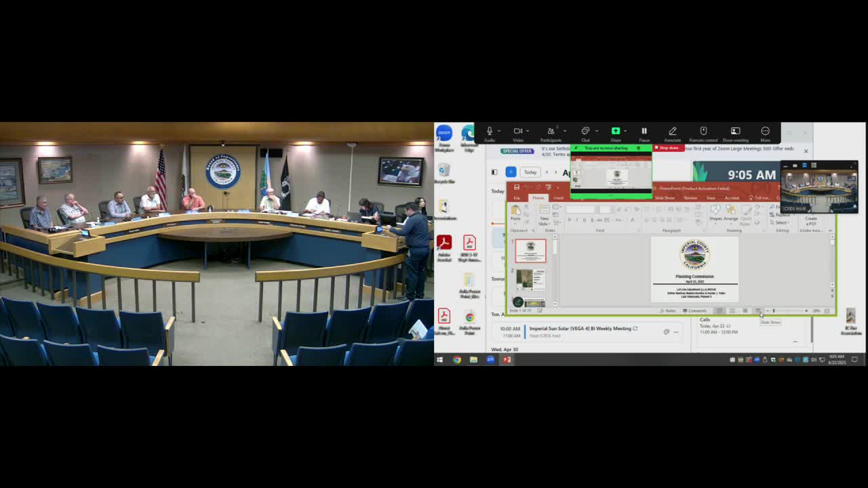Click the Stop share button
The height and width of the screenshot is (488, 868).
point(668,148)
